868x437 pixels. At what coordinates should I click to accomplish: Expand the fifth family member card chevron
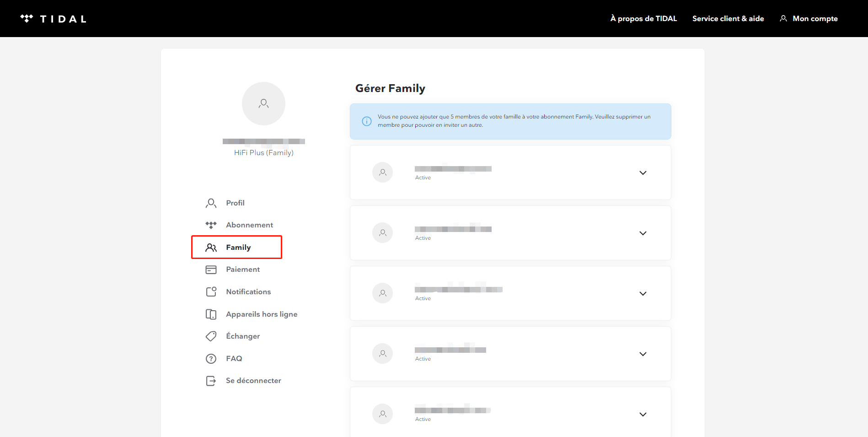(x=643, y=415)
